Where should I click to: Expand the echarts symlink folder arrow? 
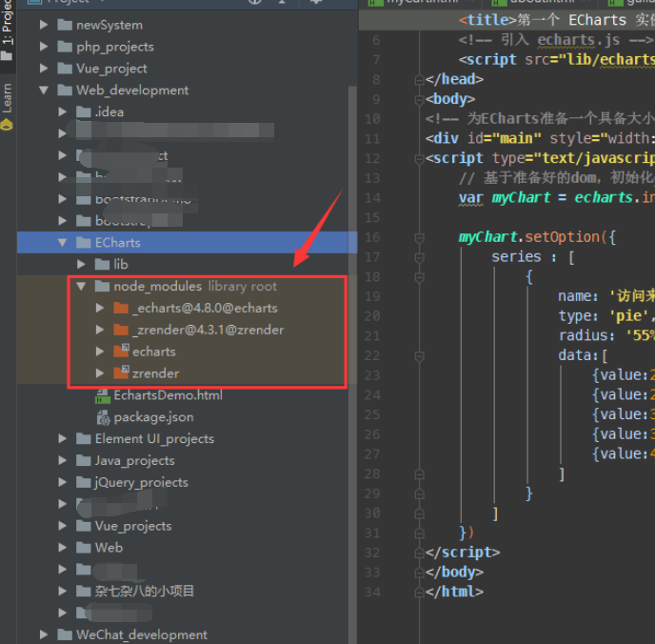click(x=100, y=352)
